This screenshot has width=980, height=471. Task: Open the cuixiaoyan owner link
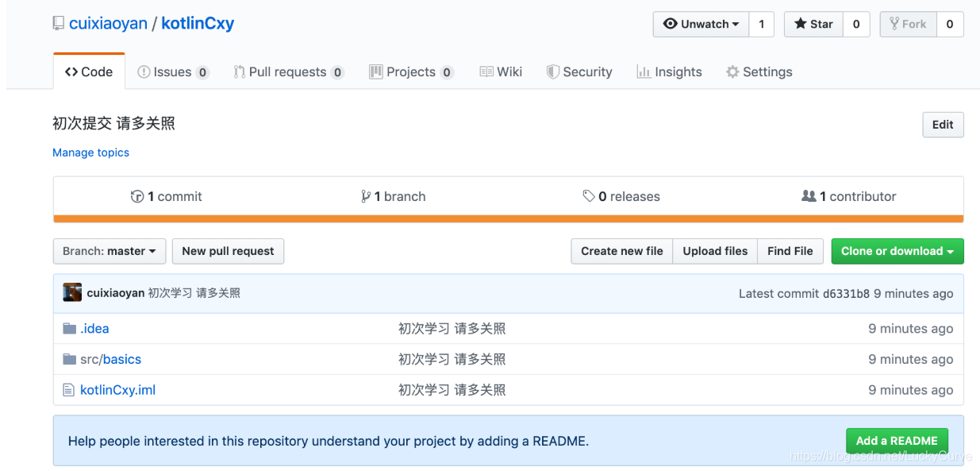[108, 24]
